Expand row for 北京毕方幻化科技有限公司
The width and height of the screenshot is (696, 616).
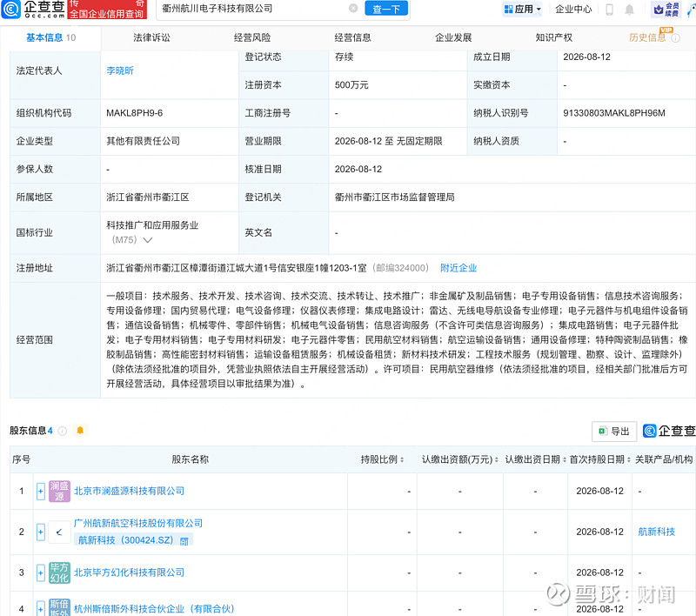tap(40, 573)
